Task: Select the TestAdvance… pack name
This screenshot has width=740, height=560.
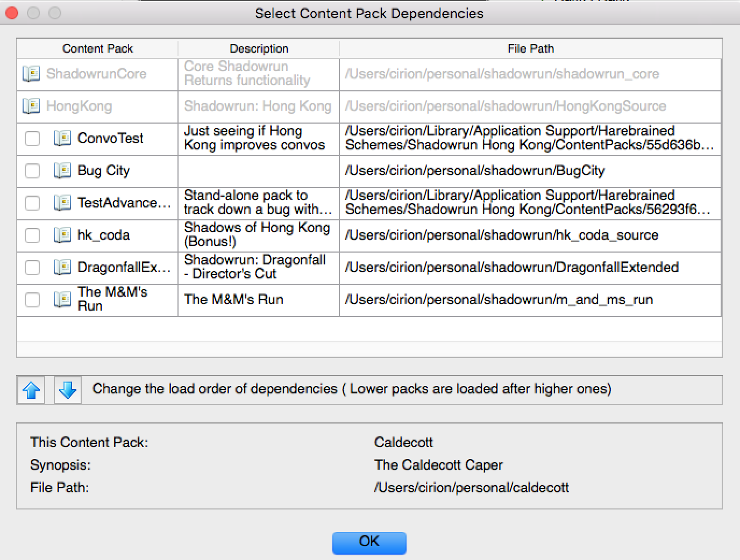Action: (124, 203)
